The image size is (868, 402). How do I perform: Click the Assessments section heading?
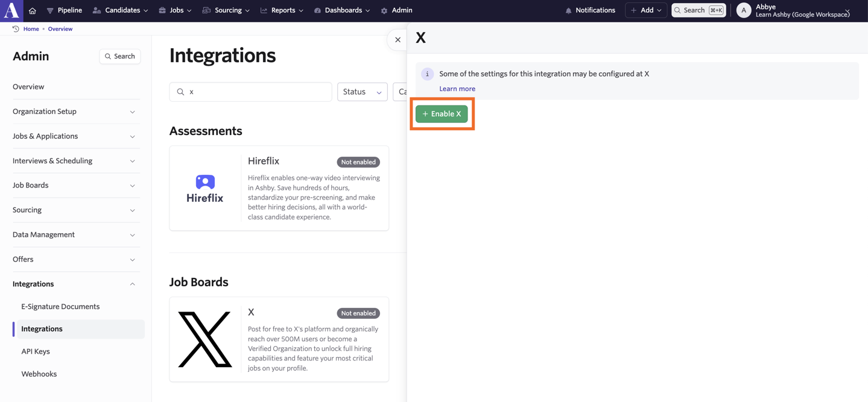point(206,131)
